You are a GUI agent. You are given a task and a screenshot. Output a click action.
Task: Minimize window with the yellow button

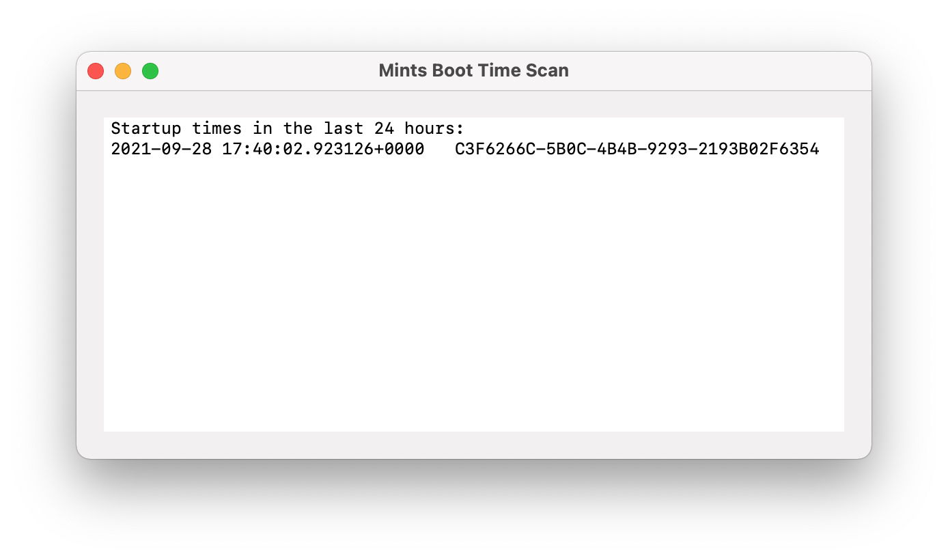(x=123, y=71)
